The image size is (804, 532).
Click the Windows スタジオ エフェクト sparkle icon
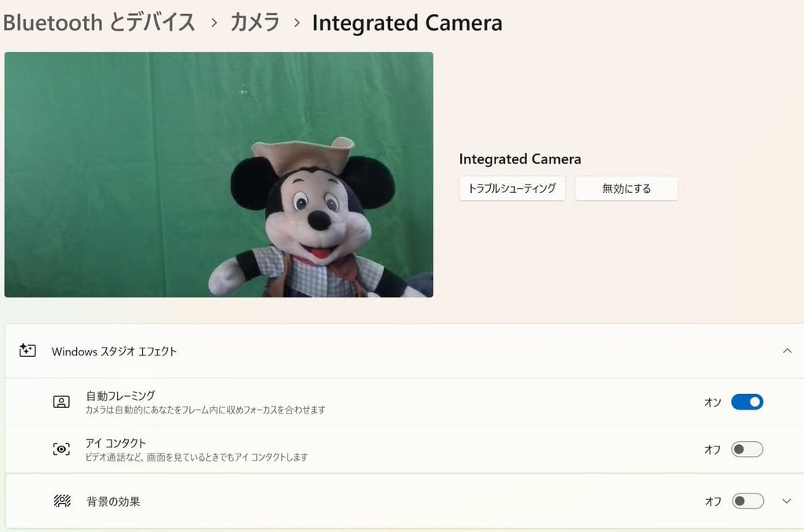tap(27, 351)
